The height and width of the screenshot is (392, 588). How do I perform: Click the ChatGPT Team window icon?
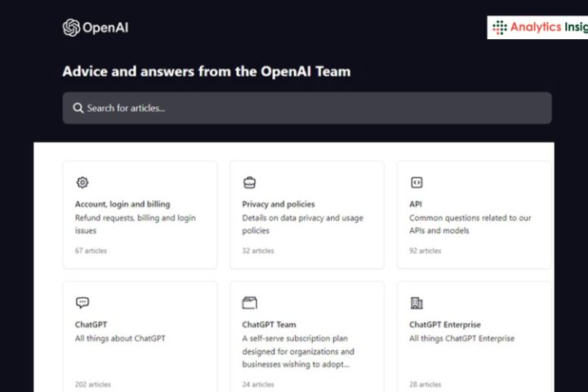coord(249,303)
